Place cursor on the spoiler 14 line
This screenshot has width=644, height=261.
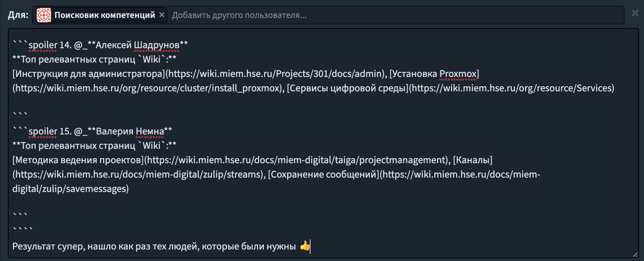click(100, 45)
